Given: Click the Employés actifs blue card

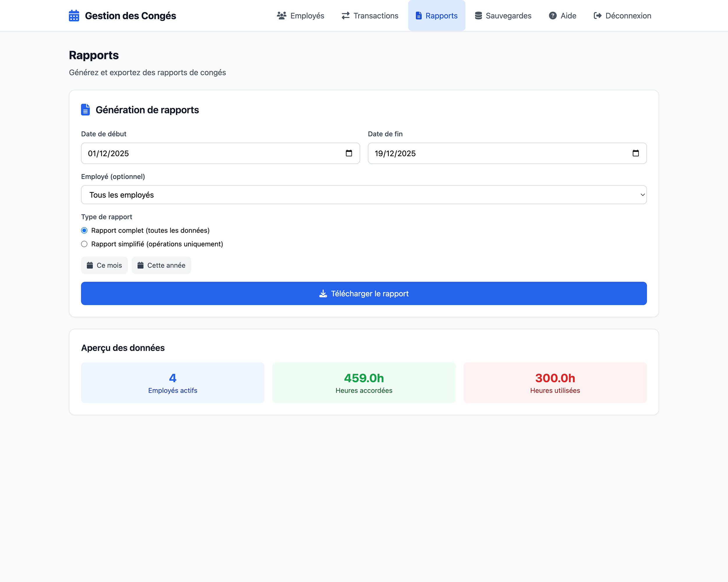Looking at the screenshot, I should (173, 383).
